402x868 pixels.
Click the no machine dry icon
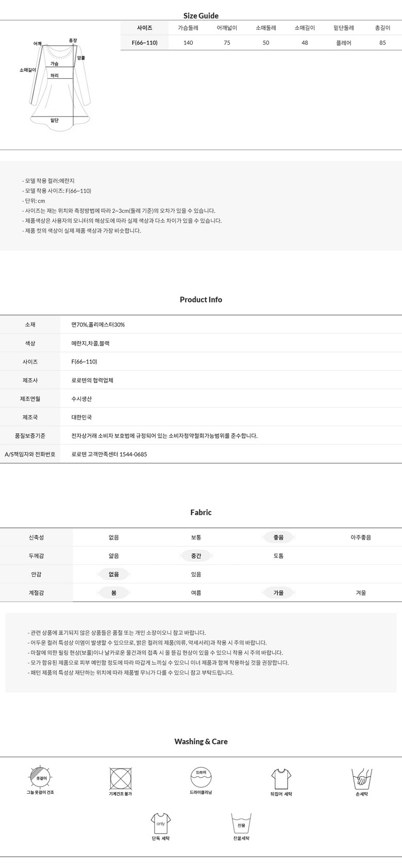click(x=121, y=778)
